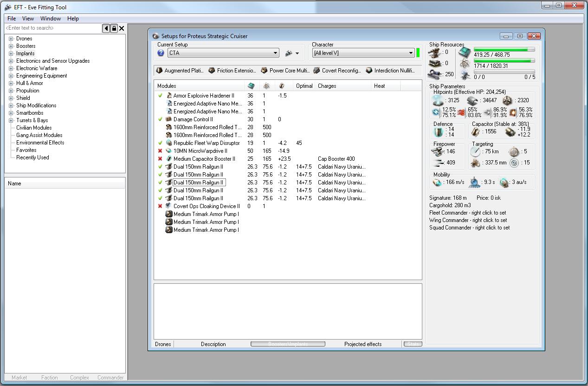Toggle Republic Fleet Warp Disruptor active state
The height and width of the screenshot is (386, 588).
click(x=160, y=143)
